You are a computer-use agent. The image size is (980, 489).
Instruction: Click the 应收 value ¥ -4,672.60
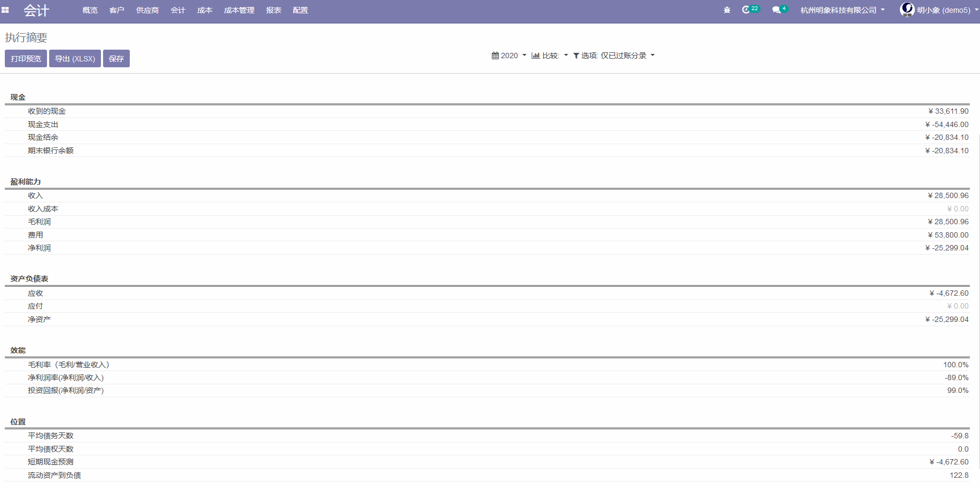point(949,293)
